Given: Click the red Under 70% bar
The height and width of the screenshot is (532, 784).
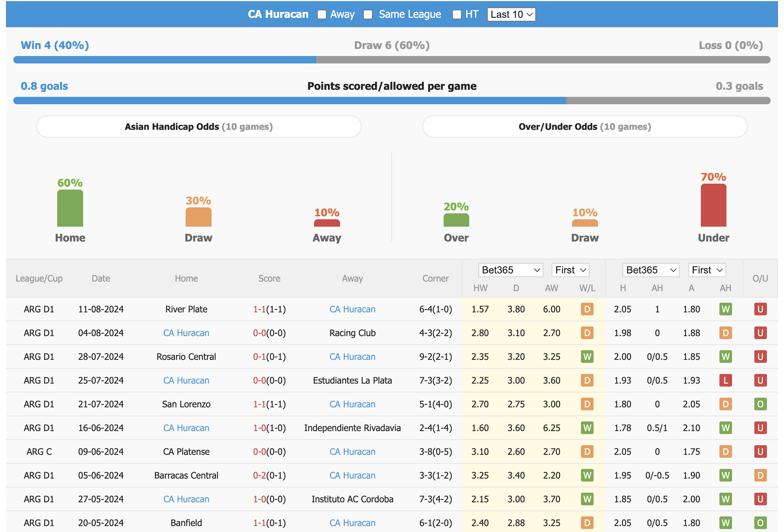Looking at the screenshot, I should 713,205.
